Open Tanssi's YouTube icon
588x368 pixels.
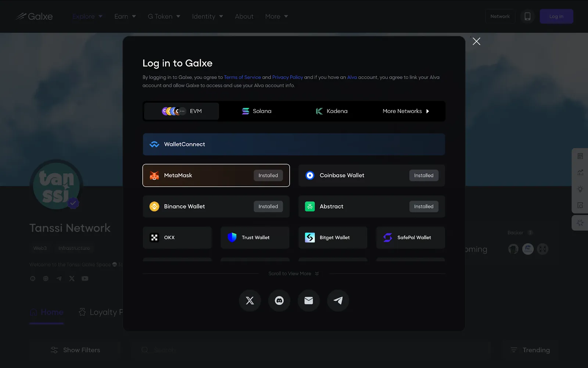pyautogui.click(x=85, y=279)
